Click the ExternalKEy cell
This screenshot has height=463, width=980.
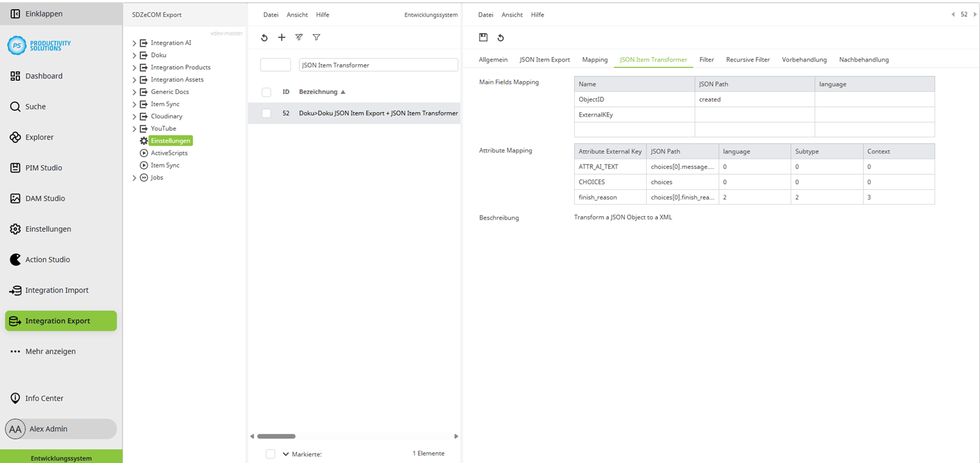(x=635, y=115)
